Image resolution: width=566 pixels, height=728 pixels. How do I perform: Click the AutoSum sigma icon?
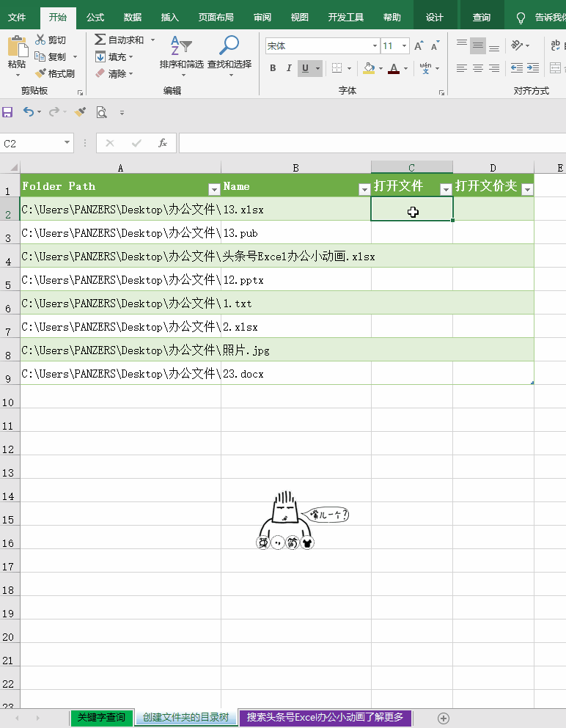[100, 40]
